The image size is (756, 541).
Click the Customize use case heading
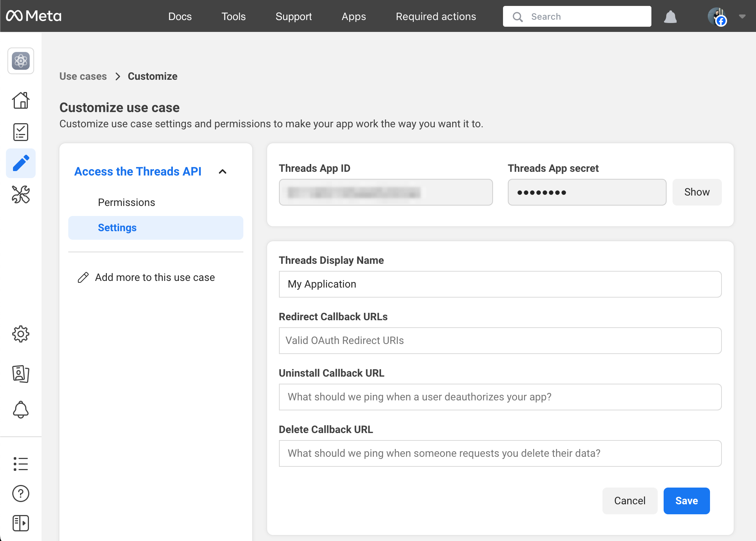[x=119, y=108]
